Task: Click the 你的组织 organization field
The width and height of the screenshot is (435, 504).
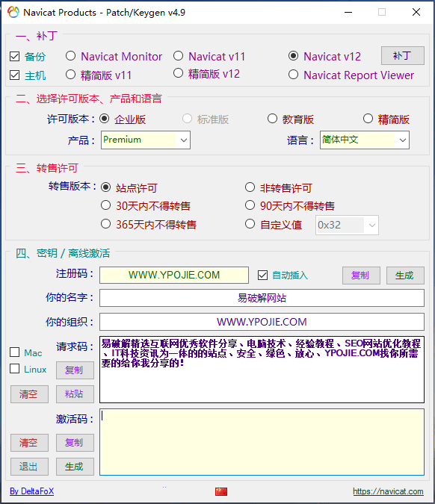Action: pyautogui.click(x=262, y=322)
